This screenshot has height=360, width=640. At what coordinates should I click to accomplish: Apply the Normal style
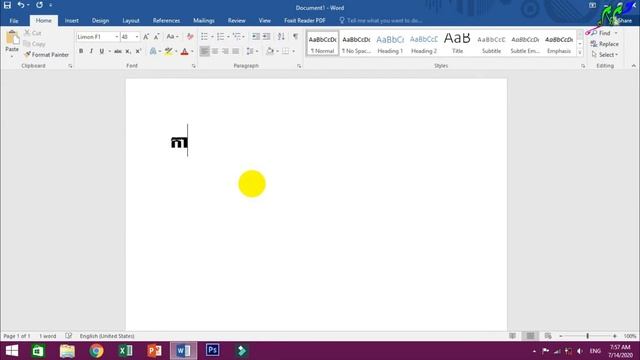pyautogui.click(x=322, y=43)
